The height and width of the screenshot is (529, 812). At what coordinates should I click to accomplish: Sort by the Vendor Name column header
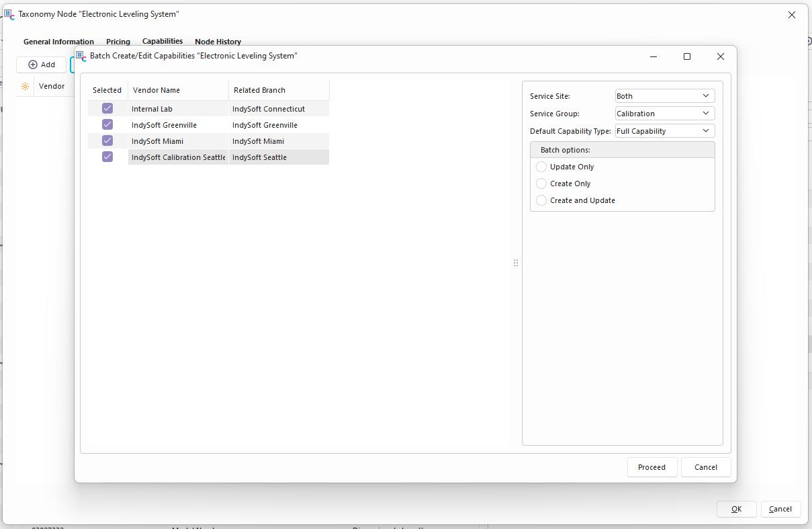[x=177, y=90]
